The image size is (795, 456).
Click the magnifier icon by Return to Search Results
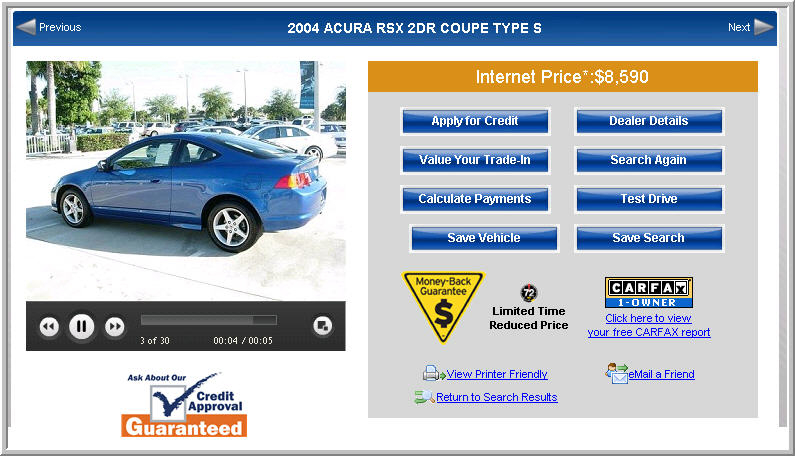pyautogui.click(x=424, y=397)
